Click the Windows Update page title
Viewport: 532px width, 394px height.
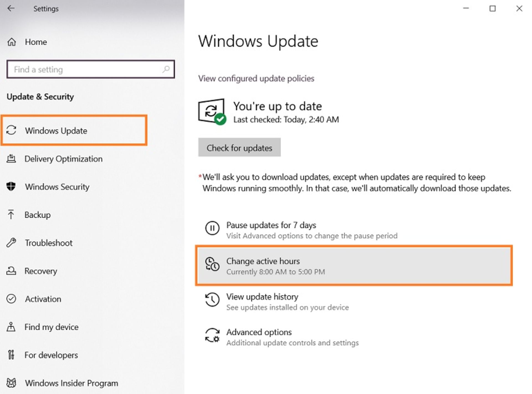258,41
